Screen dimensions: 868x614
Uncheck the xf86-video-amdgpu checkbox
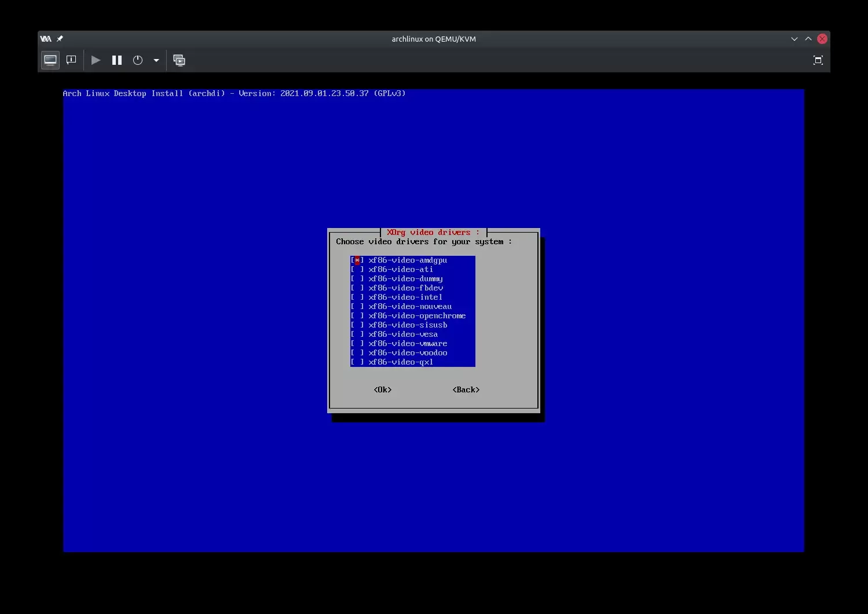pos(357,260)
